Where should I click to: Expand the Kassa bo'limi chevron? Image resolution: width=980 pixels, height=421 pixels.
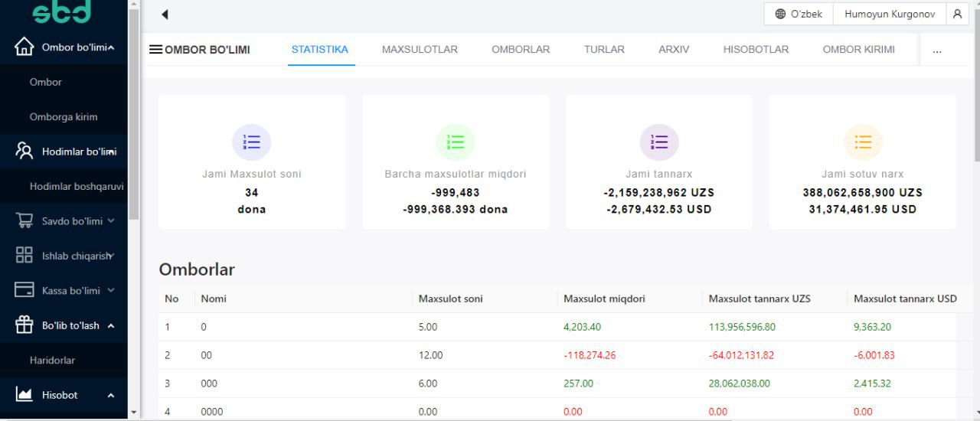tap(111, 290)
